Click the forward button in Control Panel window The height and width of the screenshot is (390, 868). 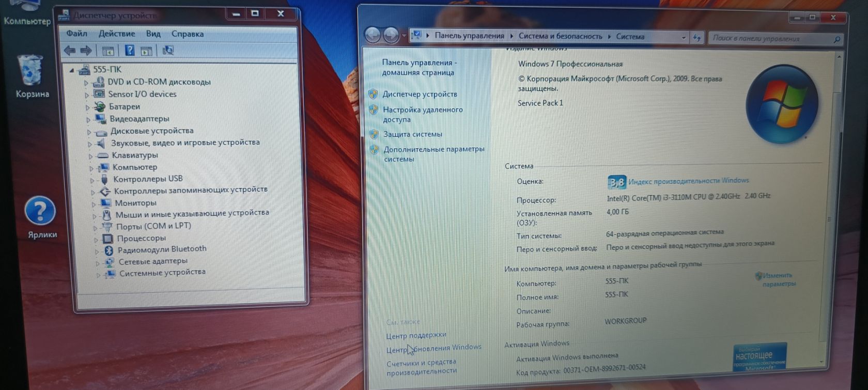[x=391, y=35]
